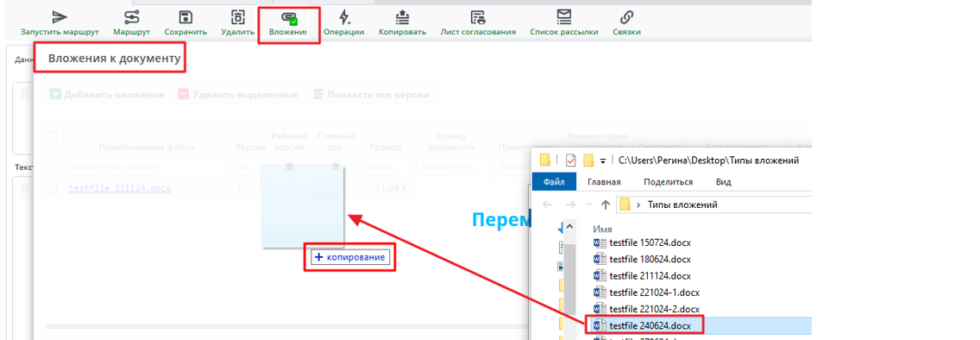The height and width of the screenshot is (340, 980).
Task: Switch to the Главная ribbon tab
Action: point(604,182)
